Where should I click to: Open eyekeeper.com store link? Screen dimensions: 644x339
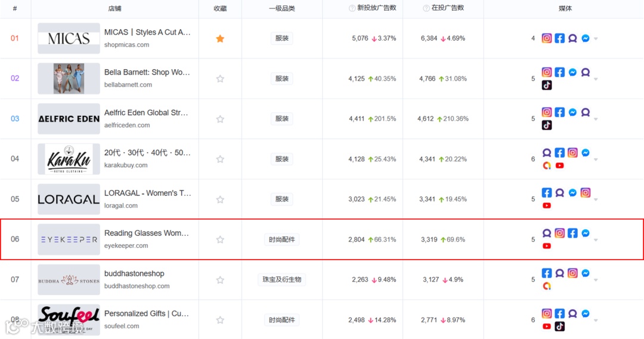click(126, 246)
